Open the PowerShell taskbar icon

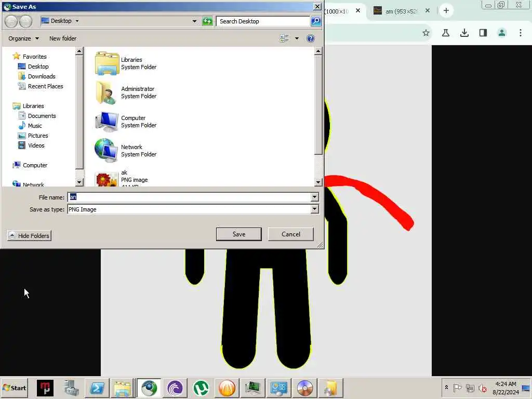[97, 388]
